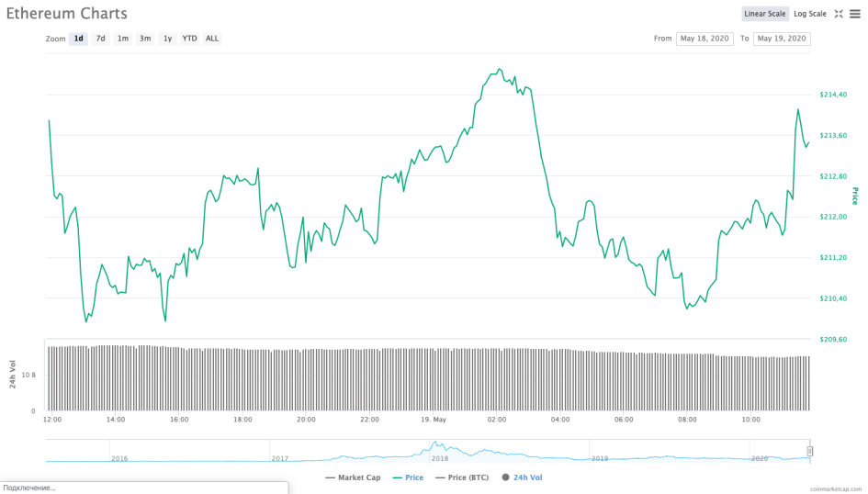This screenshot has width=868, height=494.
Task: Click the 04:00 time axis label
Action: click(560, 420)
